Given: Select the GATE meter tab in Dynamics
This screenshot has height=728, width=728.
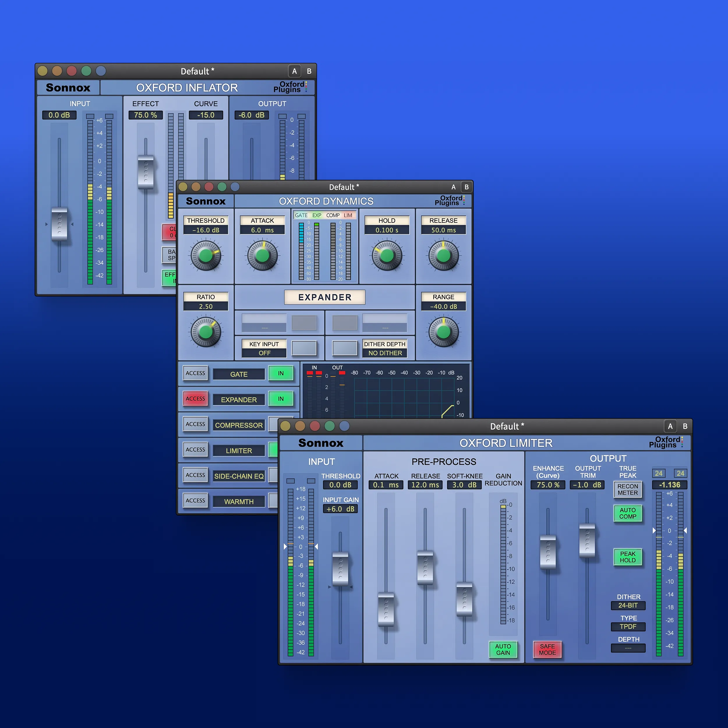Looking at the screenshot, I should tap(301, 215).
